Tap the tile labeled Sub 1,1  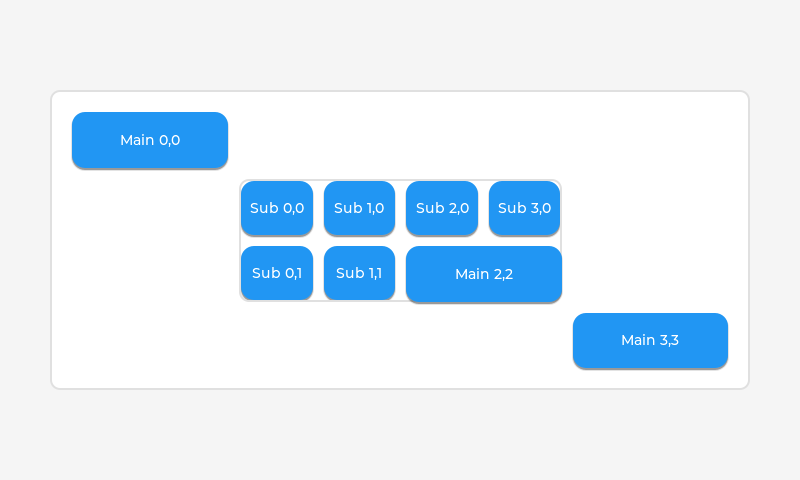(359, 273)
